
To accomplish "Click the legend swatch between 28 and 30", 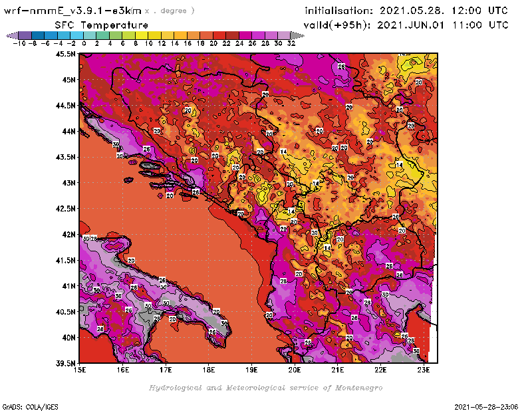I will (271, 35).
